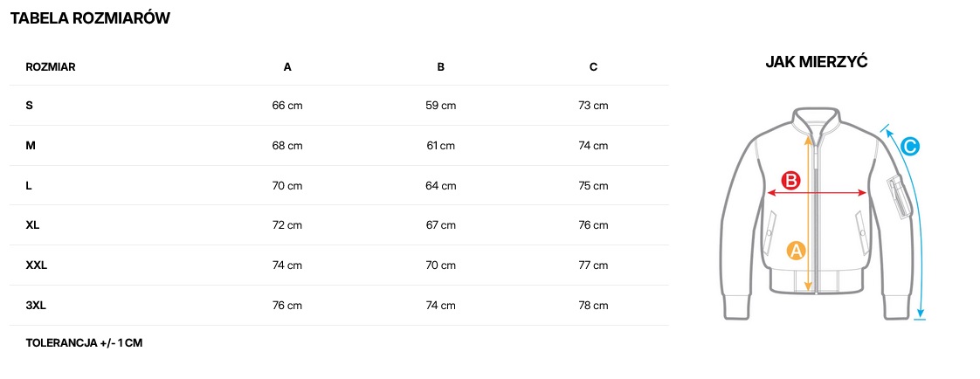Click the 3XL size row label
Viewport: 980px width, 379px height.
pos(36,305)
